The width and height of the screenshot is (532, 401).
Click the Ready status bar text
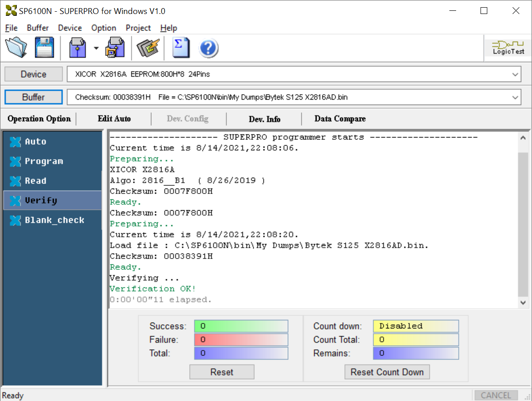click(13, 396)
